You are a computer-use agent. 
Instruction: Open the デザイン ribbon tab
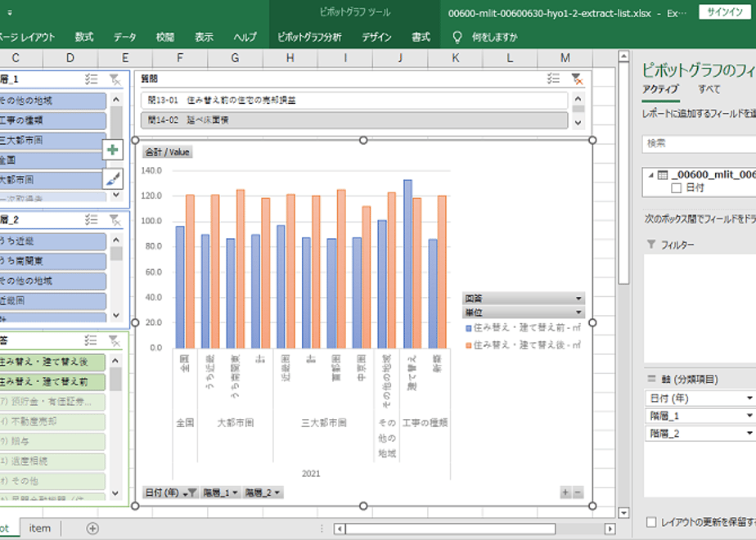pyautogui.click(x=376, y=37)
